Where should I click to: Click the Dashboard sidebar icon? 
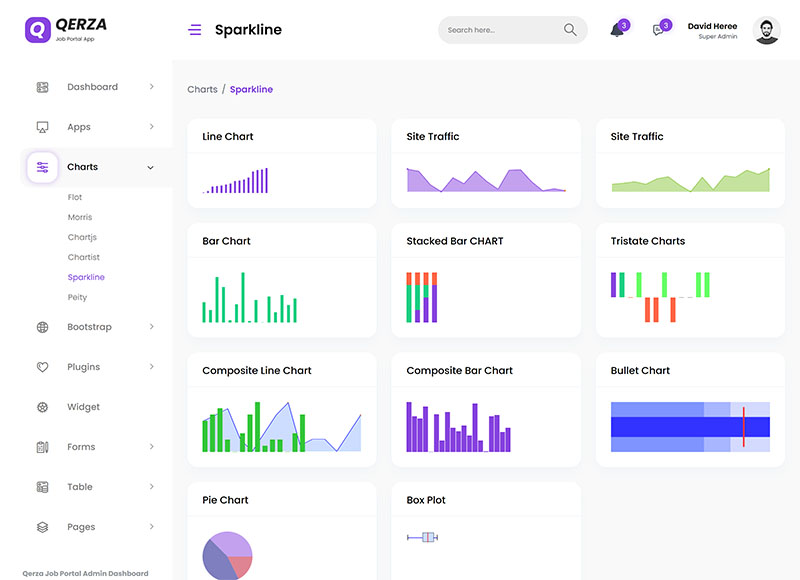[42, 87]
